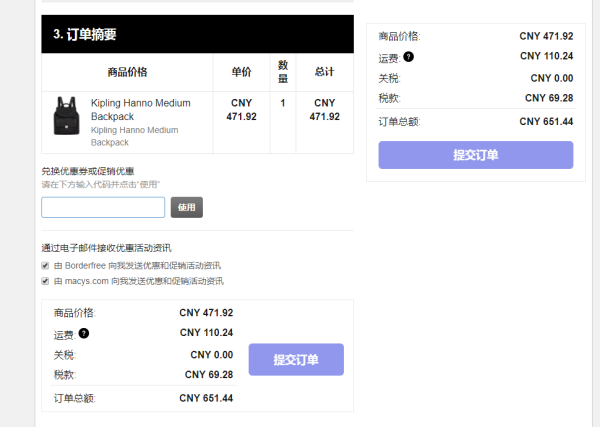Image resolution: width=600 pixels, height=427 pixels.
Task: Click Kipling Hanno Medium Backpack product title
Action: (x=140, y=110)
